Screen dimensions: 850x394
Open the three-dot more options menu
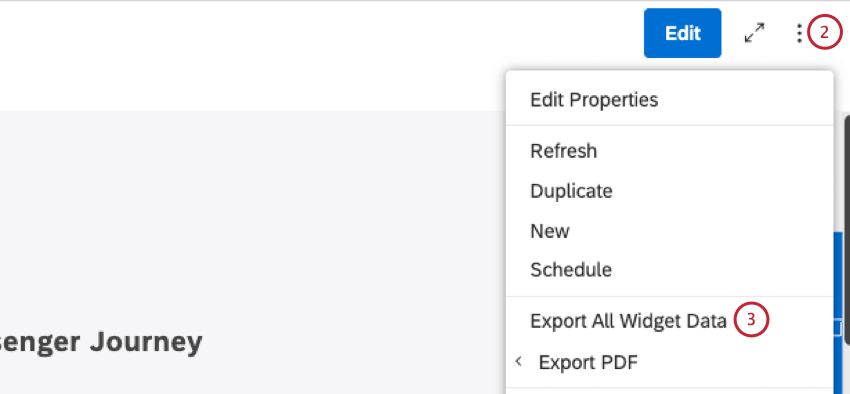799,33
